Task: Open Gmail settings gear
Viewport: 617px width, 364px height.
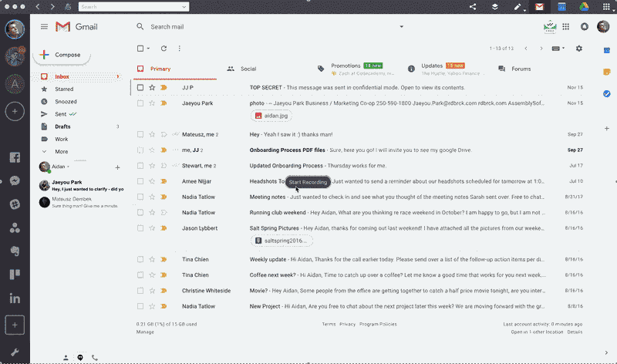Action: pyautogui.click(x=579, y=49)
